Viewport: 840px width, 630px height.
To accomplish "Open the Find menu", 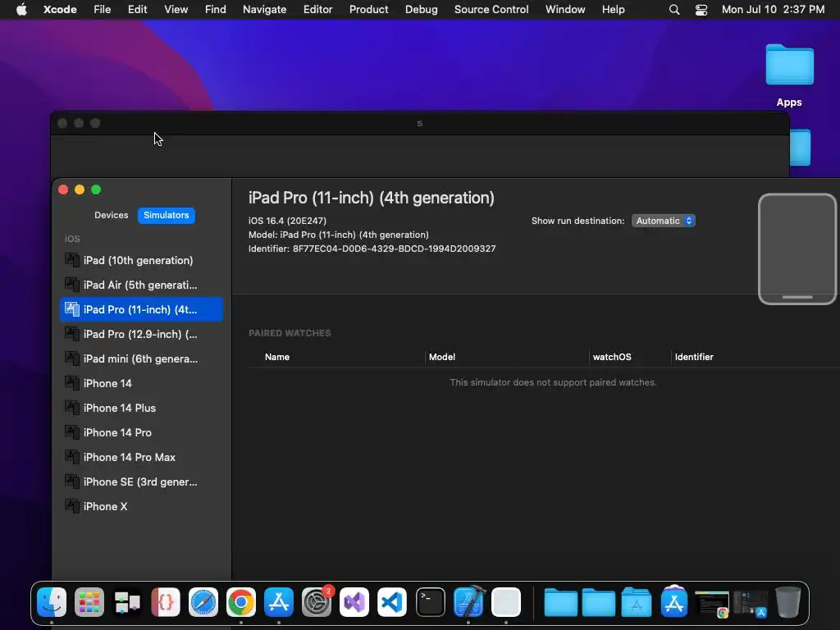I will 216,10.
